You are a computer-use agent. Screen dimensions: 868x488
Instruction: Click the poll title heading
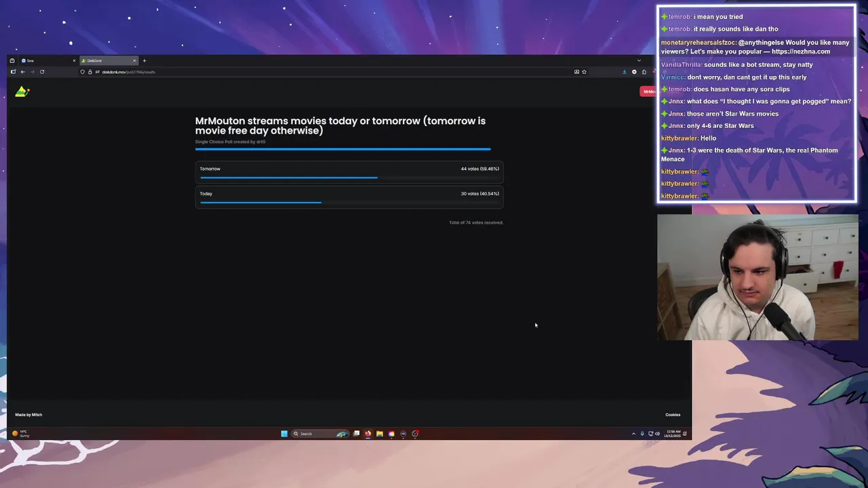pos(340,125)
